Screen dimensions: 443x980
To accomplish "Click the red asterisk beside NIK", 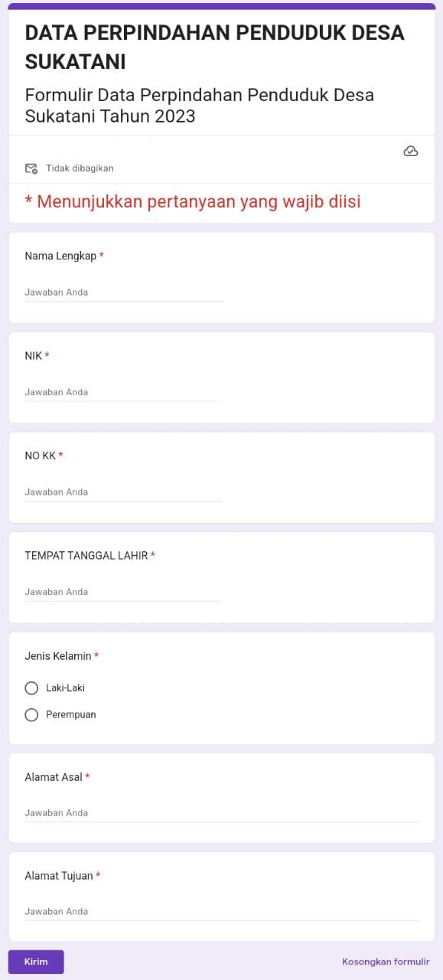I will (x=47, y=355).
